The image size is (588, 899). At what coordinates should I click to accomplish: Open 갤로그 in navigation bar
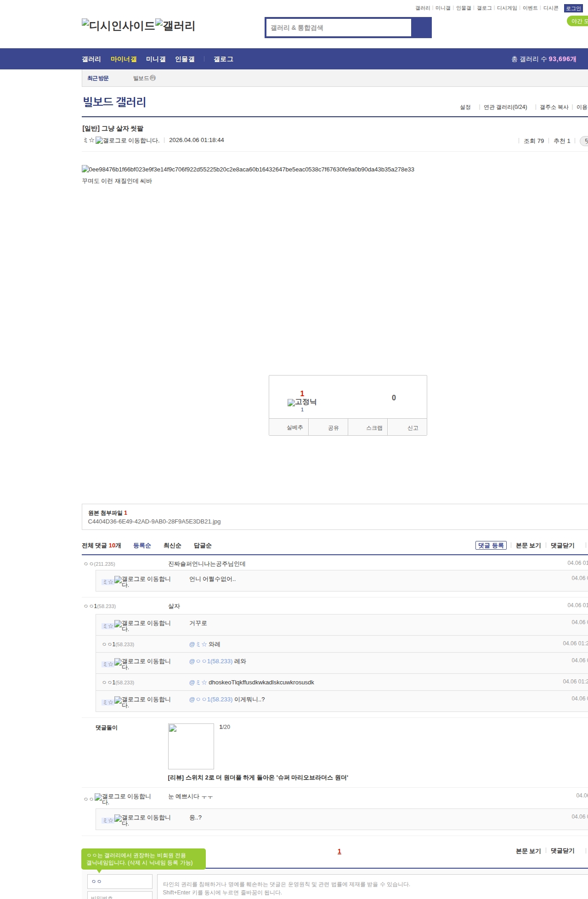click(223, 59)
